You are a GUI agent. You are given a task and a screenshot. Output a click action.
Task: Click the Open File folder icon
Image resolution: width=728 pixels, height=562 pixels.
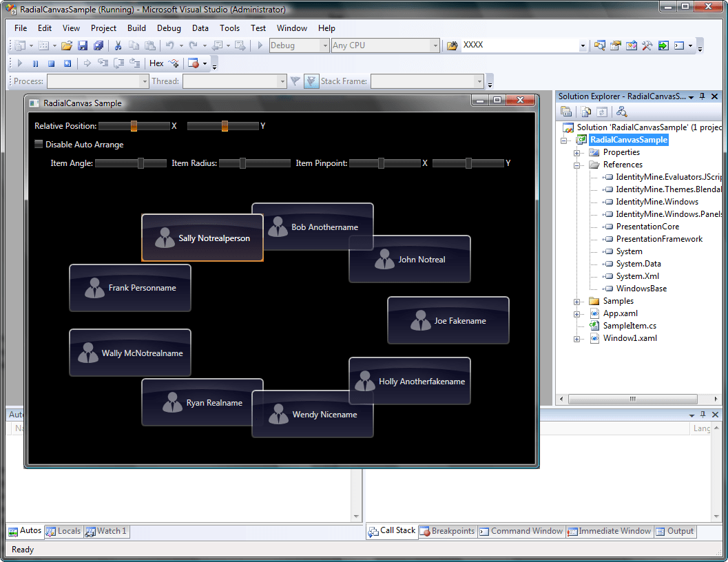tap(67, 46)
